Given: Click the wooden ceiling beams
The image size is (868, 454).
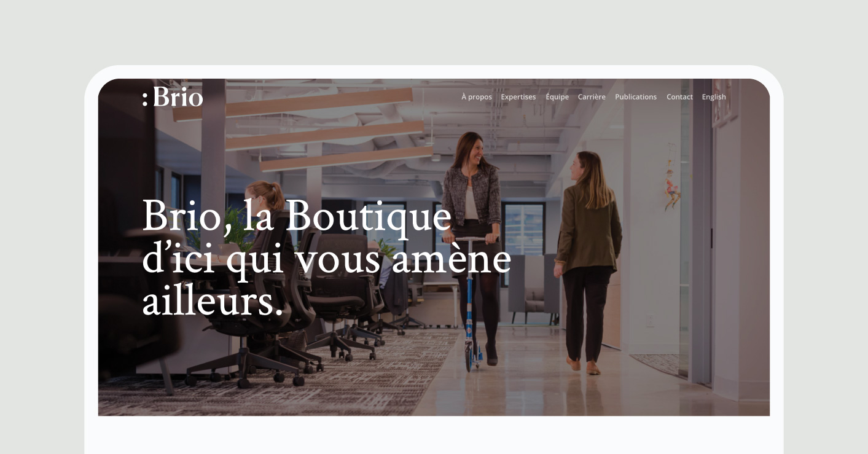Looking at the screenshot, I should point(301,128).
